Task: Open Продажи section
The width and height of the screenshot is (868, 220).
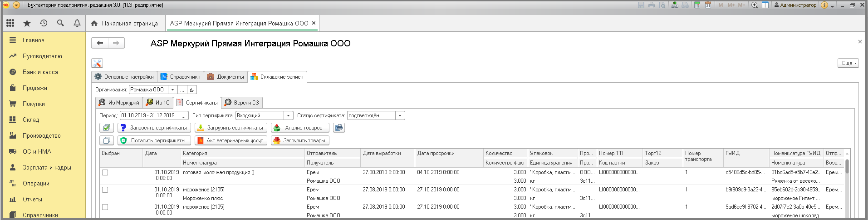Action: [44, 88]
